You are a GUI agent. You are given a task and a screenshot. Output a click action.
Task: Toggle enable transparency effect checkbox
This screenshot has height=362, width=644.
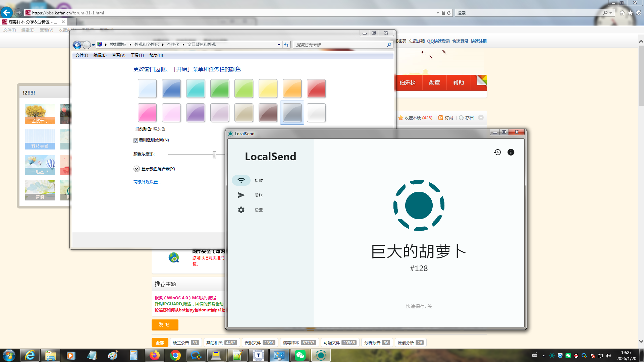click(x=136, y=140)
